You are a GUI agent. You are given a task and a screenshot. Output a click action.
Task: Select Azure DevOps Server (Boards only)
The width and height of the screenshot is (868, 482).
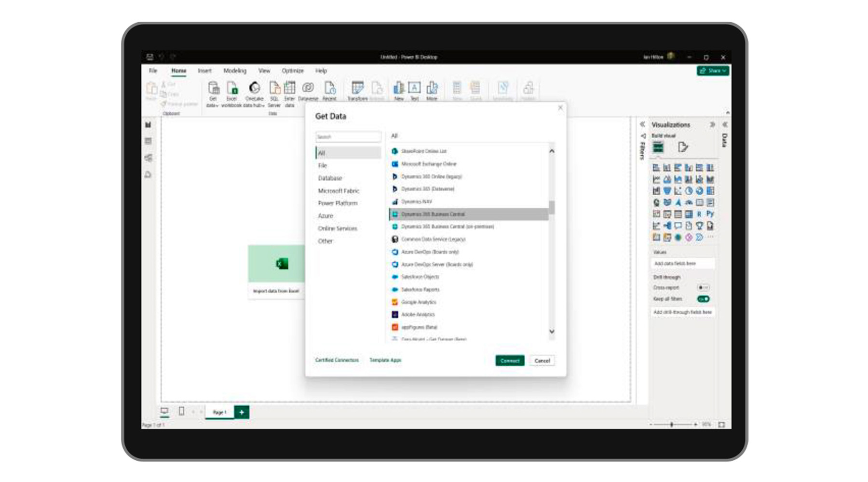(469, 264)
